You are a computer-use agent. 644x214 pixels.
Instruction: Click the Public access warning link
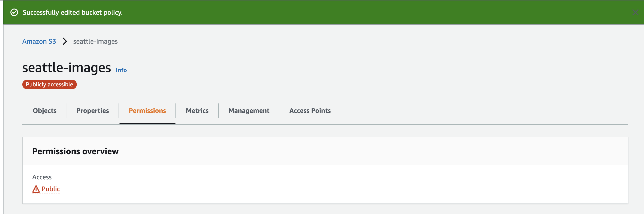point(51,189)
